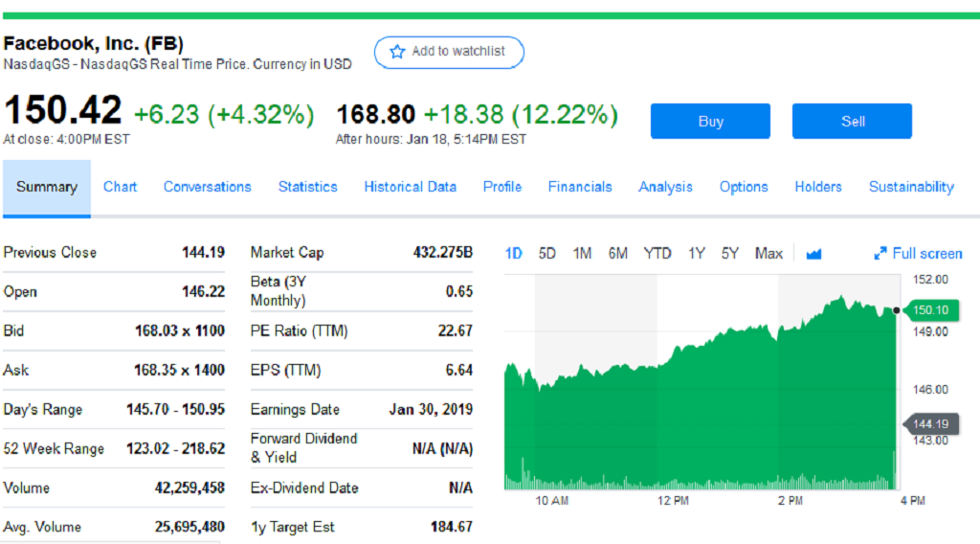Open the Historical Data tab
The width and height of the screenshot is (980, 544).
(410, 187)
